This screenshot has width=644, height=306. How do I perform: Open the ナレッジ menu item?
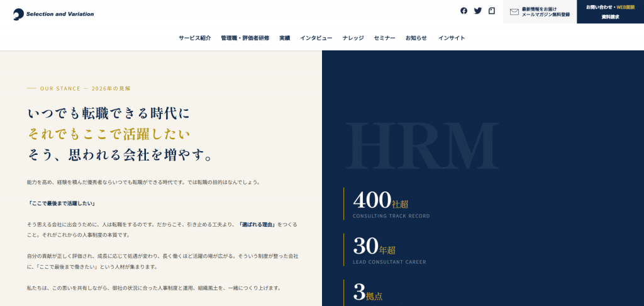pyautogui.click(x=353, y=38)
